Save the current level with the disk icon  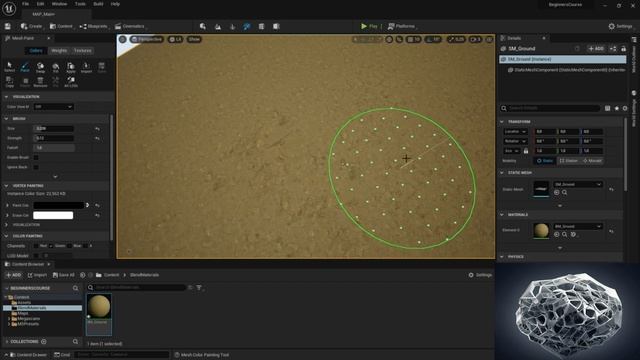[8, 26]
